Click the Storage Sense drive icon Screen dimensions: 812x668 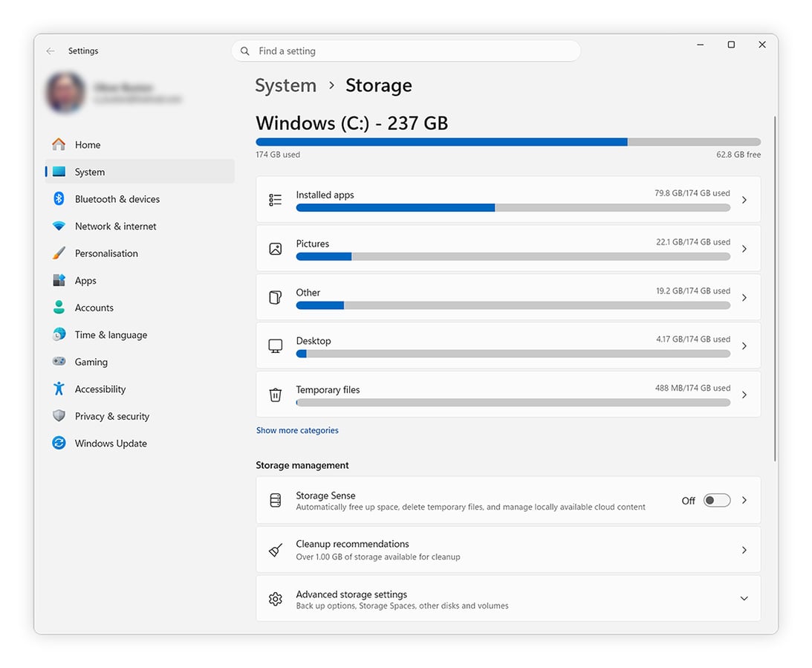coord(276,500)
